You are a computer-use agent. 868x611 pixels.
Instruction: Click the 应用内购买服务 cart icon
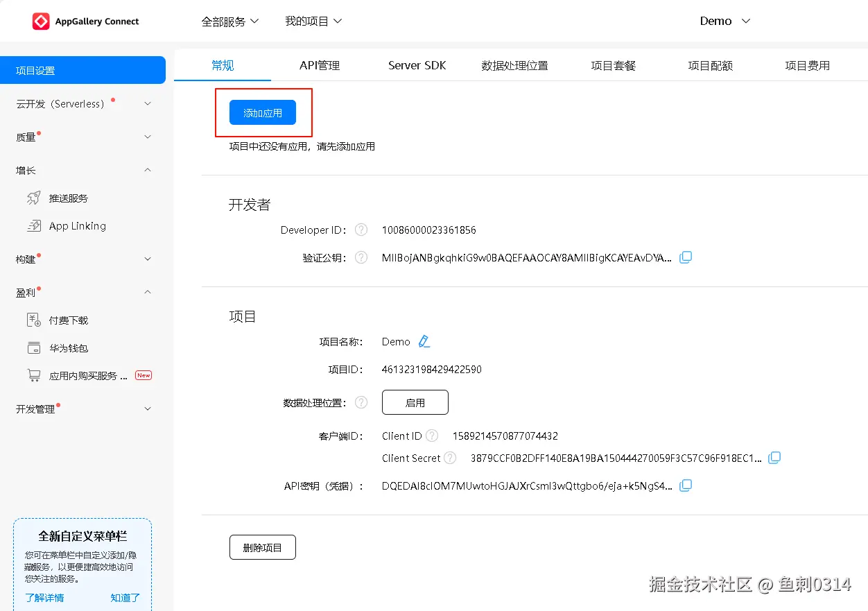(x=33, y=376)
